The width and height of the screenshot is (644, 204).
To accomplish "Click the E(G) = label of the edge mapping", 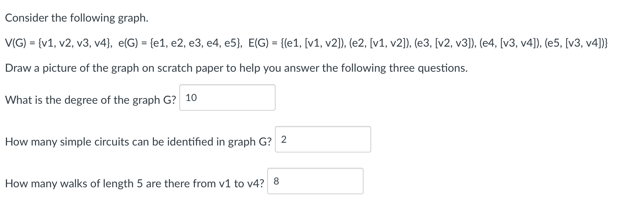I will click(x=262, y=43).
